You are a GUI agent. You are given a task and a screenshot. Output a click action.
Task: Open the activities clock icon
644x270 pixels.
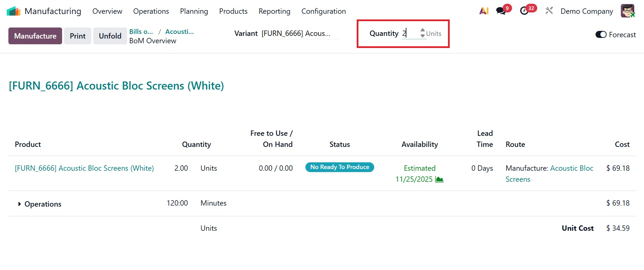(524, 11)
